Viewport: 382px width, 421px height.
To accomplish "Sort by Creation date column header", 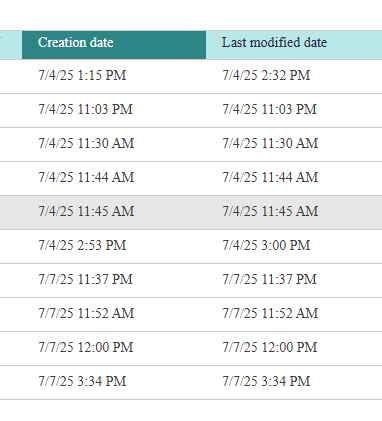I will point(114,45).
